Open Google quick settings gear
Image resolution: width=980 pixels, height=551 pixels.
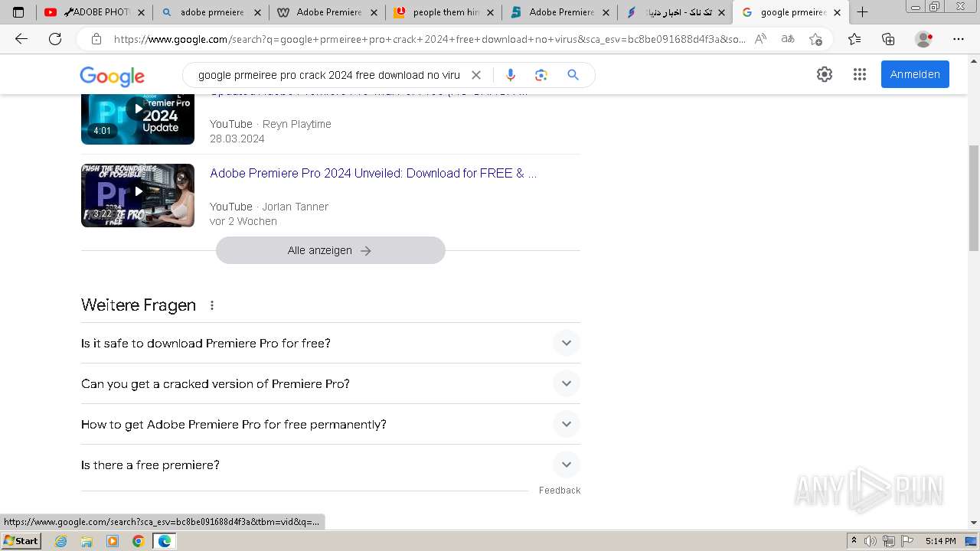click(825, 74)
